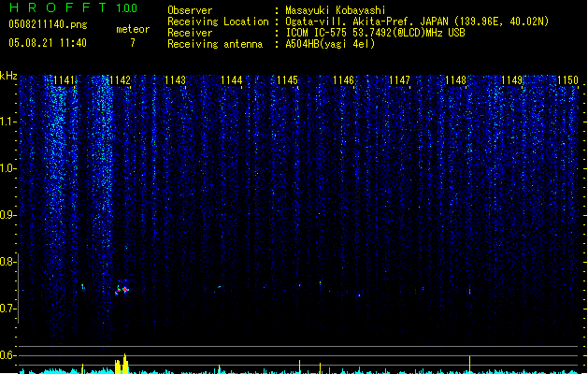Click the 0.7 kHz frequency tick label
Image resolution: width=588 pixels, height=374 pixels.
(x=7, y=309)
